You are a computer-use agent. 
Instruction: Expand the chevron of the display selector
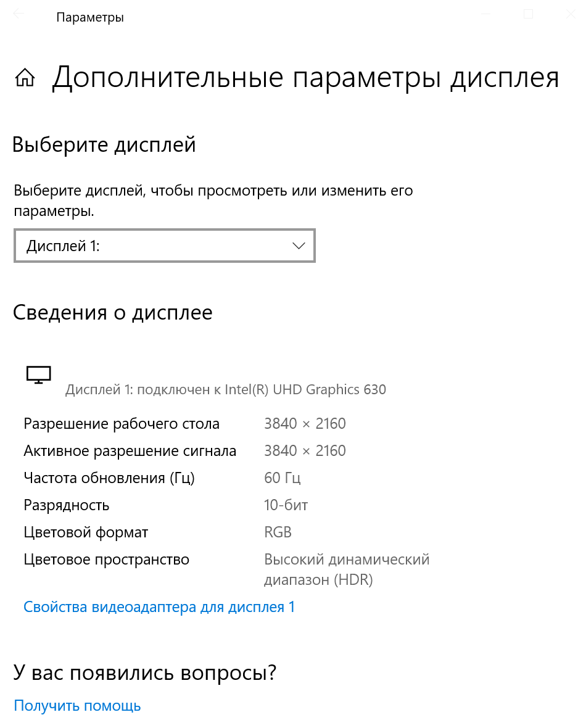pos(299,246)
